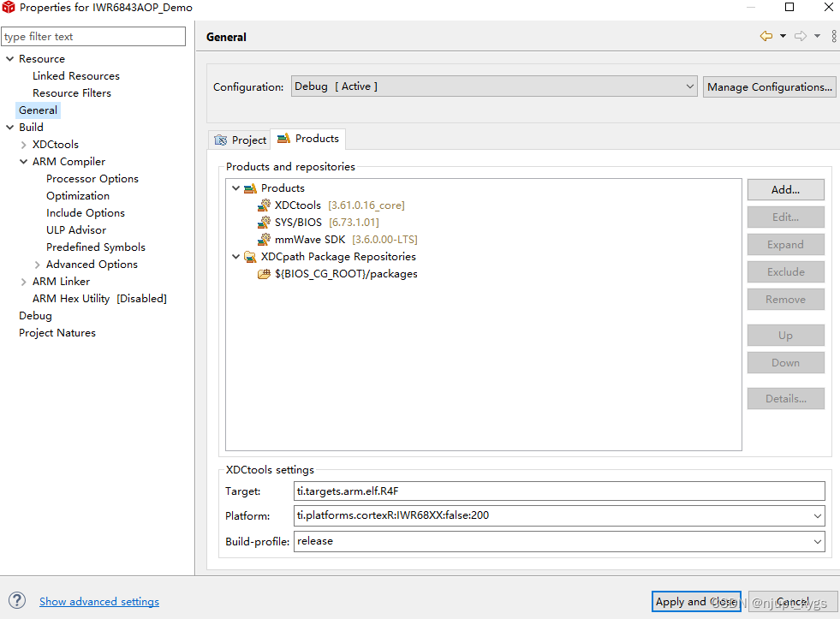
Task: Open the Configuration dropdown
Action: pos(494,86)
